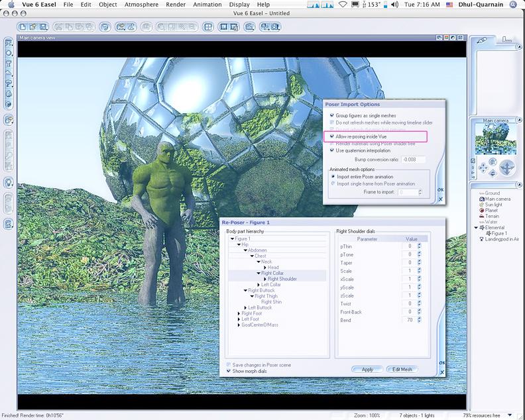Click the first icon in the Main camera view title bar

[x=439, y=38]
